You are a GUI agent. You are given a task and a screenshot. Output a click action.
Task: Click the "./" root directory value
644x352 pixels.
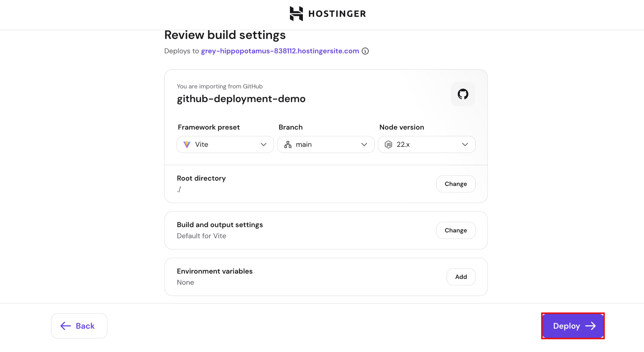179,189
